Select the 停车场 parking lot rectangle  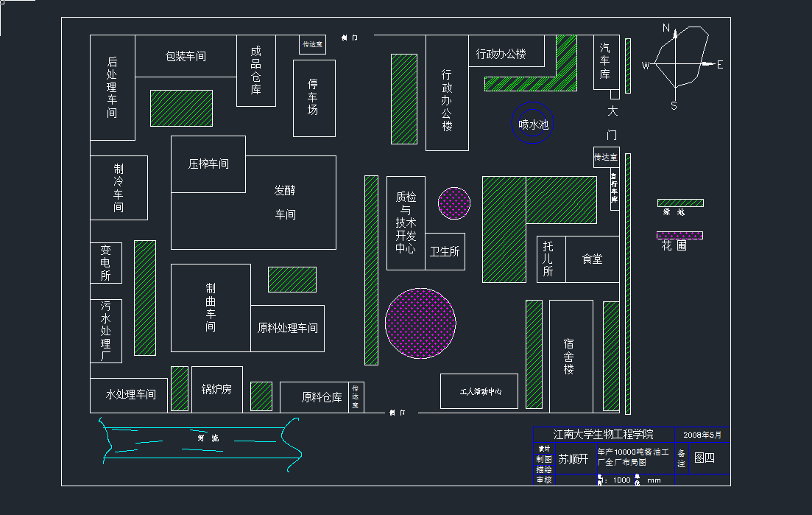[x=314, y=98]
